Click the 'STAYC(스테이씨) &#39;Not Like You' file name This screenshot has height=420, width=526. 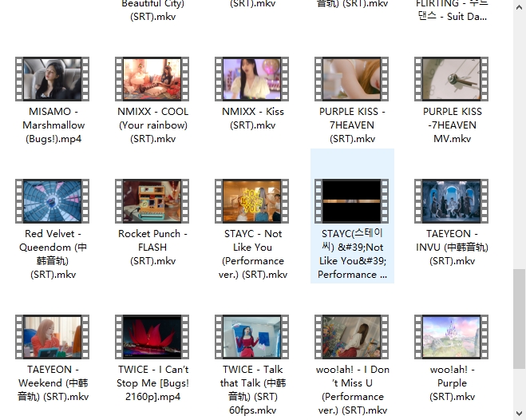pos(352,254)
